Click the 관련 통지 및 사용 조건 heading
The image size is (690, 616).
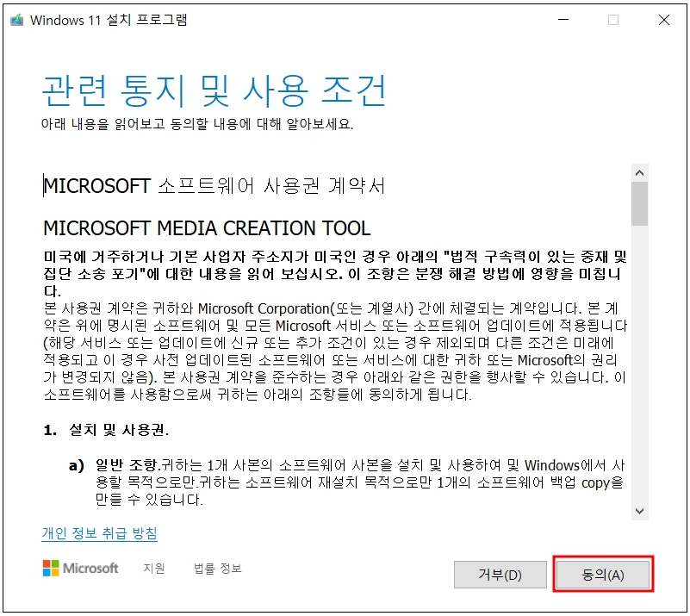click(x=214, y=90)
